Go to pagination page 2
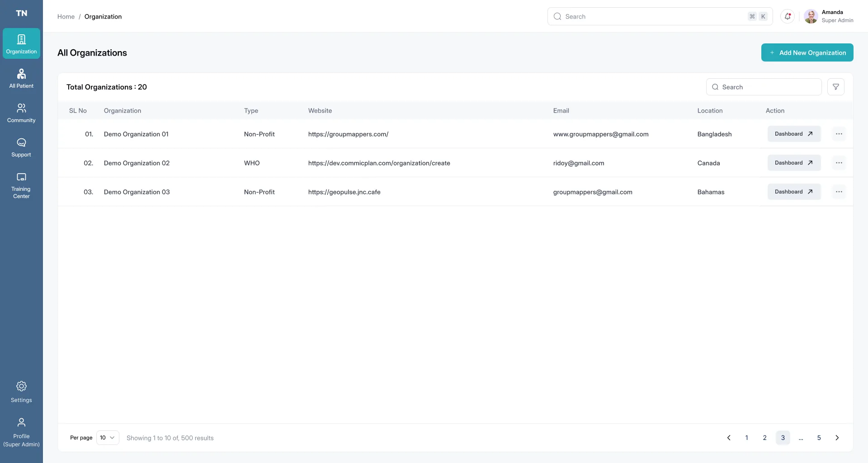This screenshot has height=463, width=868. [x=765, y=438]
